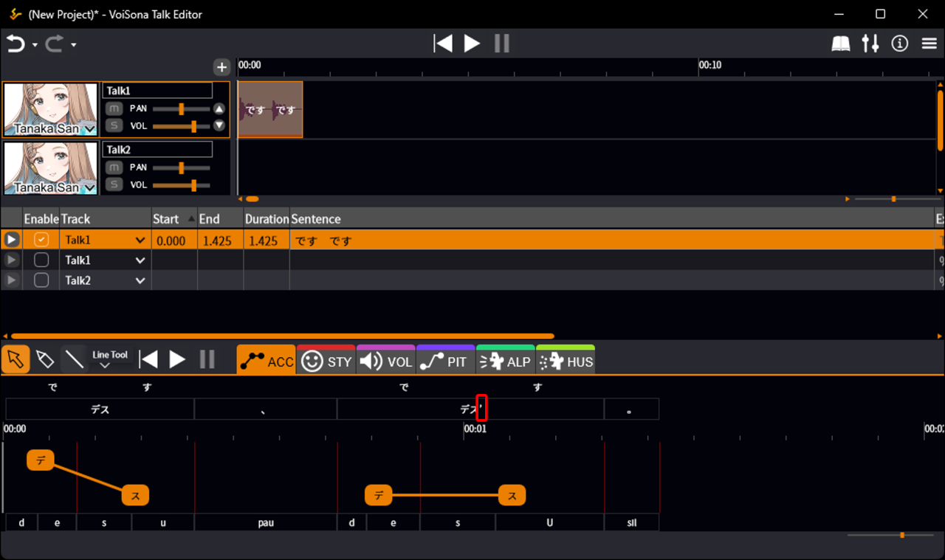
Task: Click the Talk2 track name field
Action: tap(157, 150)
